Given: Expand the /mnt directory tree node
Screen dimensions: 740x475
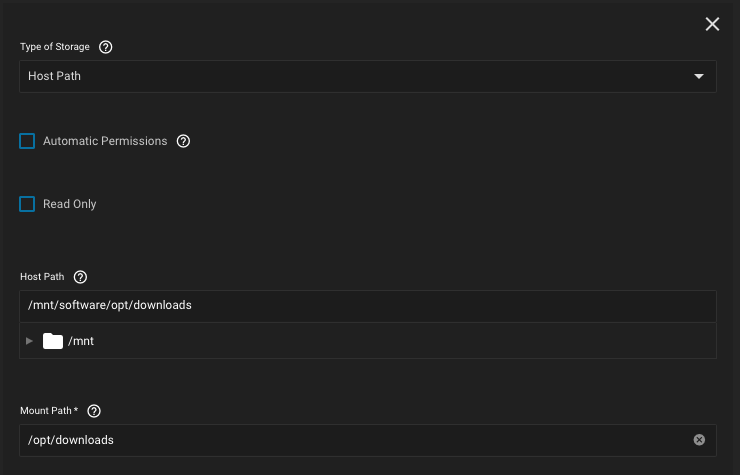Looking at the screenshot, I should [30, 341].
